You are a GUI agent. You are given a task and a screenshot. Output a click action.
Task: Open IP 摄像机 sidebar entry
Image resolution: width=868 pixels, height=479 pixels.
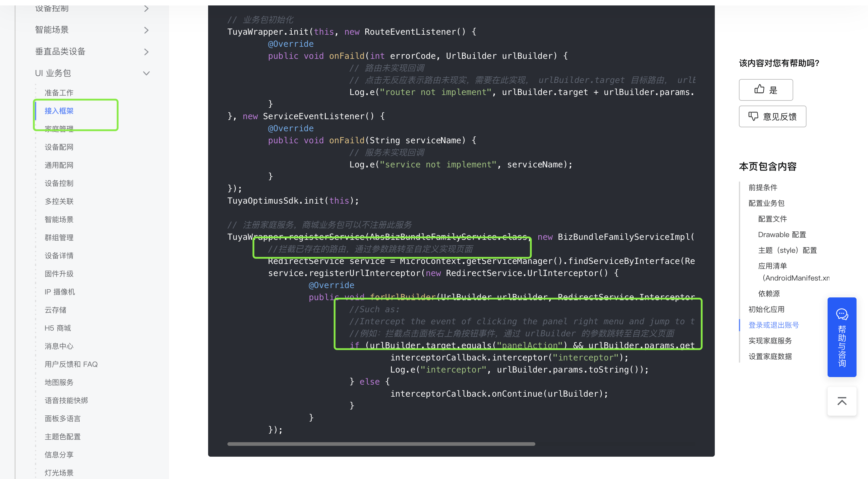click(x=60, y=292)
